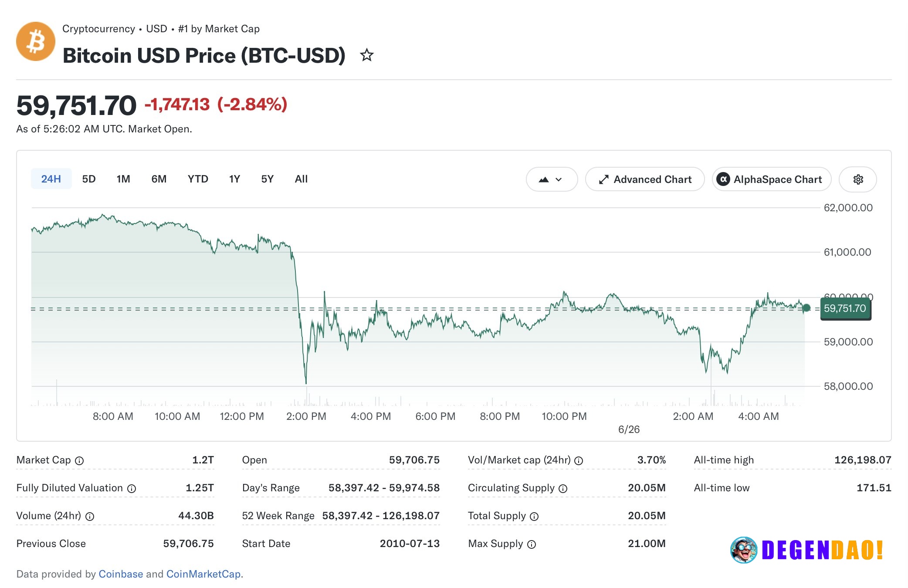908x588 pixels.
Task: Add BTC-USD to watchlist with star icon
Action: 367,55
